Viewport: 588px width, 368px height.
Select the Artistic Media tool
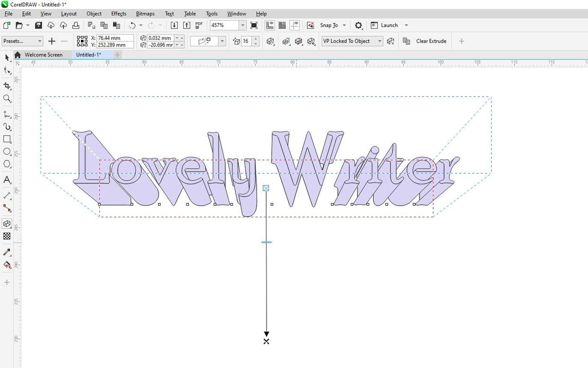click(x=7, y=126)
